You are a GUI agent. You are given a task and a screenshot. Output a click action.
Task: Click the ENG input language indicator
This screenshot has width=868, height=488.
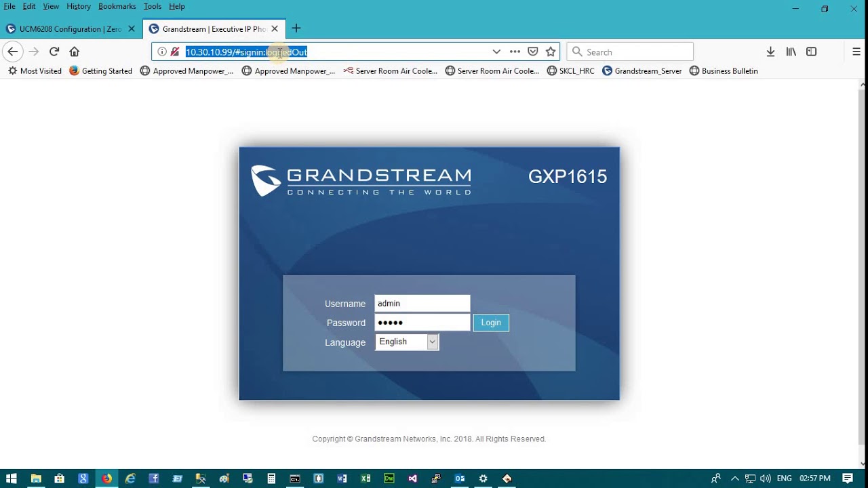(785, 479)
